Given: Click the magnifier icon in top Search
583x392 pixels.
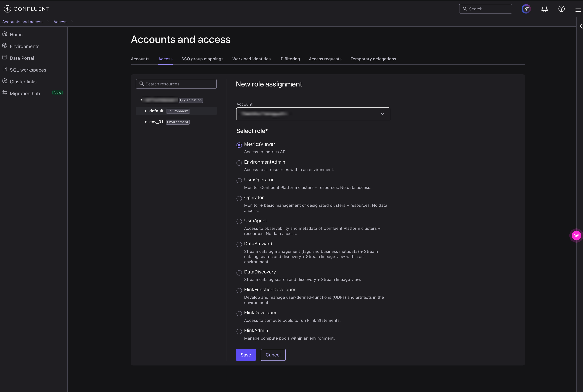Looking at the screenshot, I should click(x=465, y=9).
